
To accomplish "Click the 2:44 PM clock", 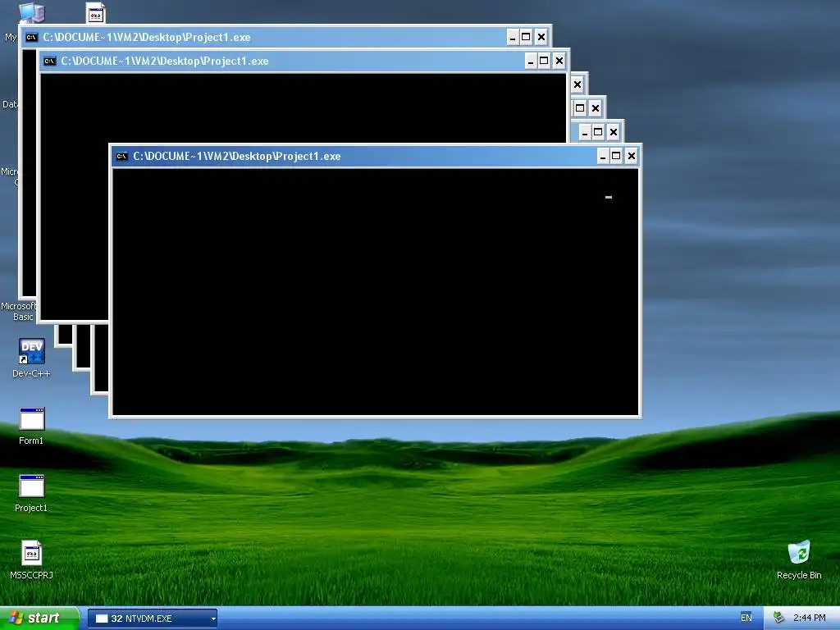I will [809, 618].
